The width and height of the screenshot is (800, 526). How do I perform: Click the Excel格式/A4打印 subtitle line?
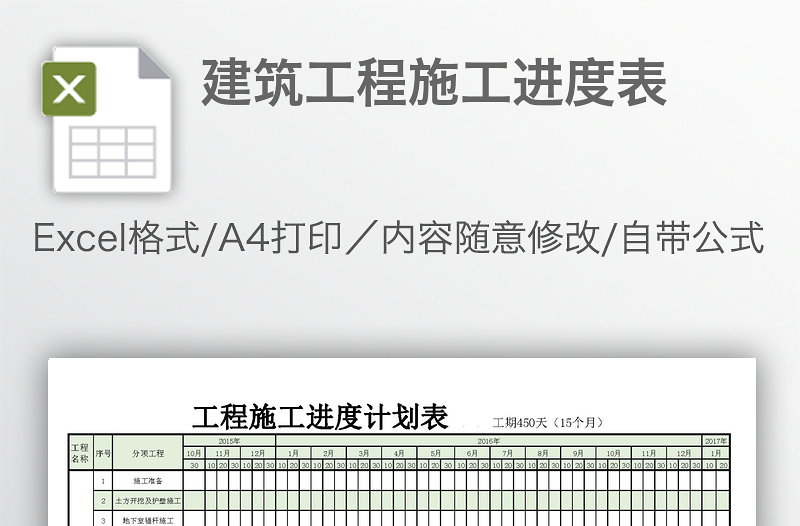coord(398,237)
